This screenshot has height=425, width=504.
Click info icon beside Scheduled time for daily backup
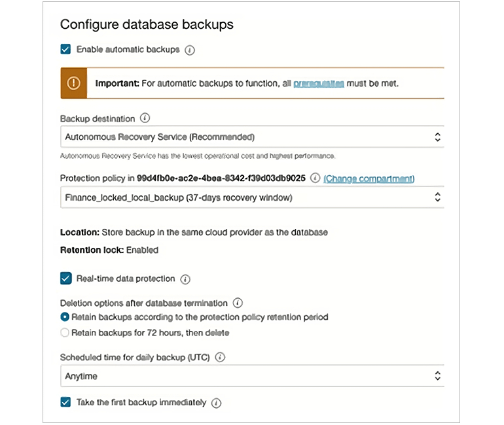coord(221,357)
